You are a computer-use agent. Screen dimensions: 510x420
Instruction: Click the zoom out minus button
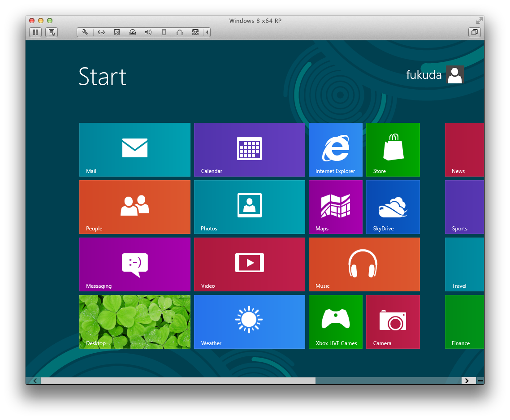click(x=480, y=381)
